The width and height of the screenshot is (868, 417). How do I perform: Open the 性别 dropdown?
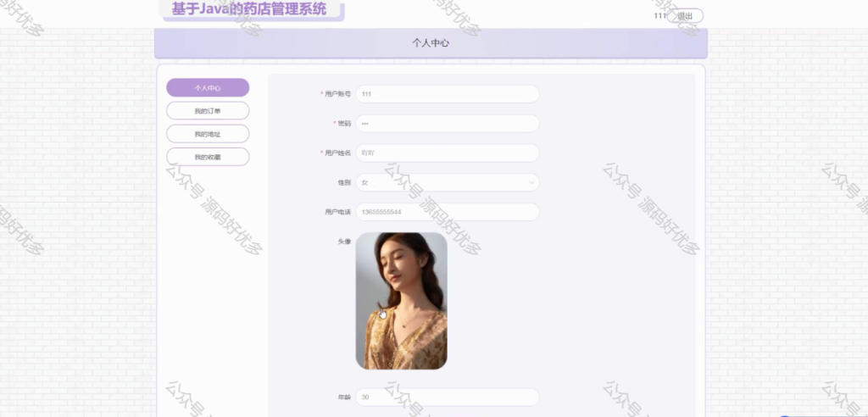[448, 182]
